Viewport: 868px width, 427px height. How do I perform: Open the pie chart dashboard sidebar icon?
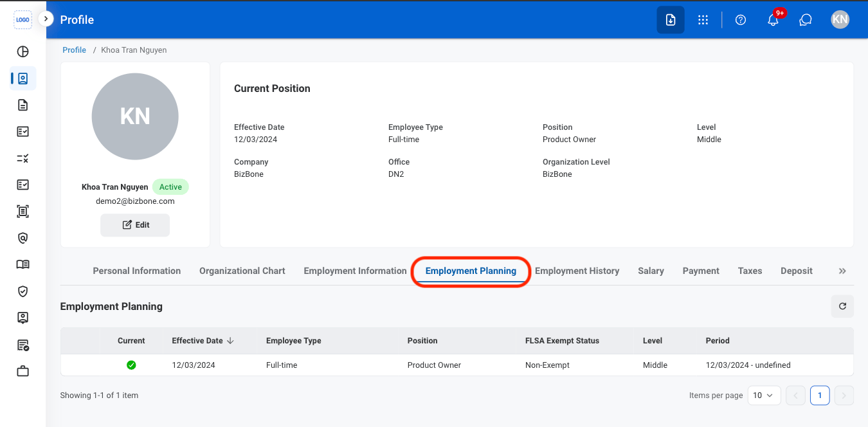[23, 52]
